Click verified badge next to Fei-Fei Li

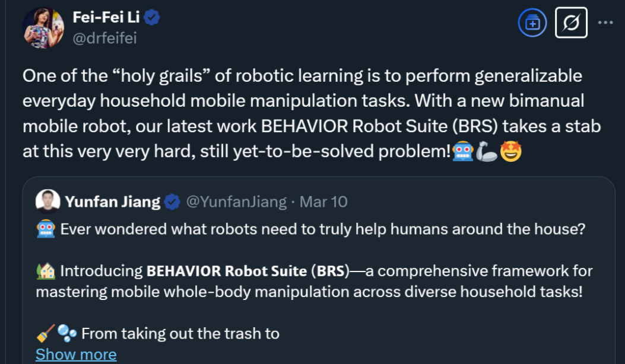point(153,18)
